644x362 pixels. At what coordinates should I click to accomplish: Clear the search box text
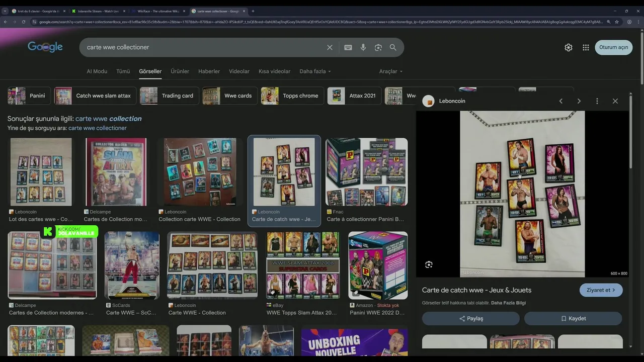pos(330,47)
